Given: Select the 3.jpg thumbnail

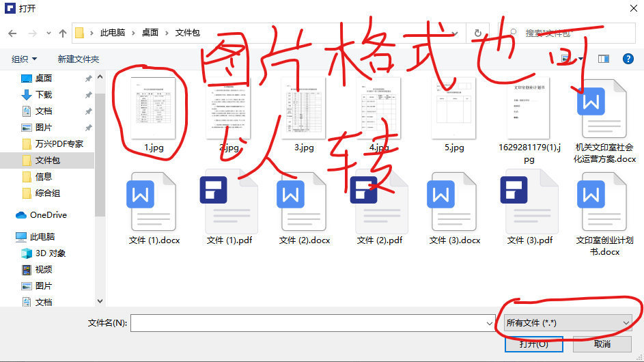Looking at the screenshot, I should coord(303,109).
